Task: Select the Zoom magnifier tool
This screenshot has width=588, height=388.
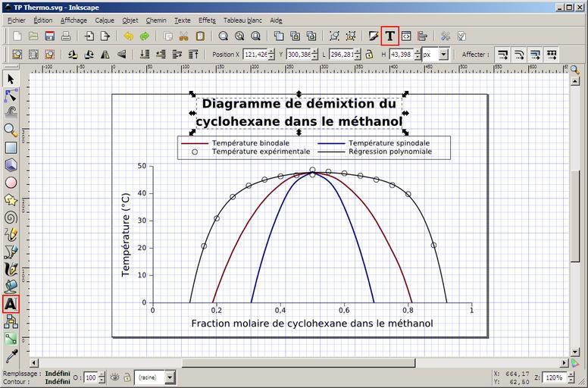Action: tap(11, 130)
